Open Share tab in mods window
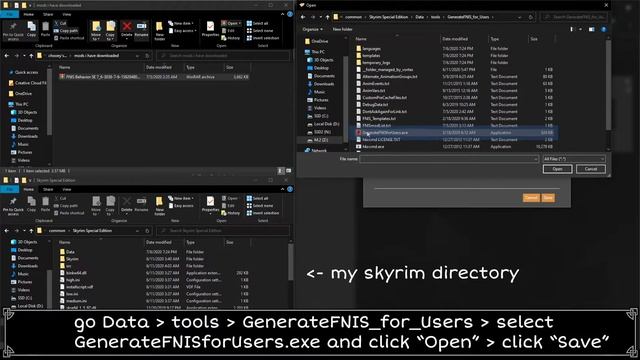Image resolution: width=640 pixels, height=360 pixels. coord(48,14)
